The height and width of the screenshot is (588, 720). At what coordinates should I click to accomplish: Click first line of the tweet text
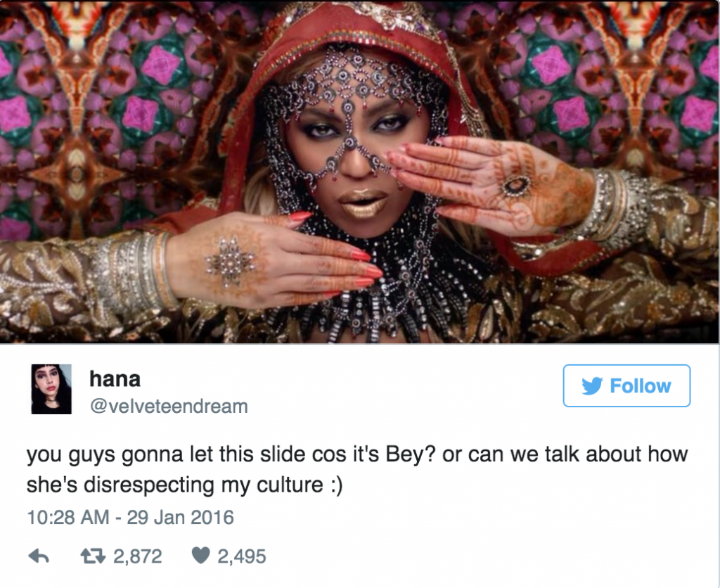point(357,454)
